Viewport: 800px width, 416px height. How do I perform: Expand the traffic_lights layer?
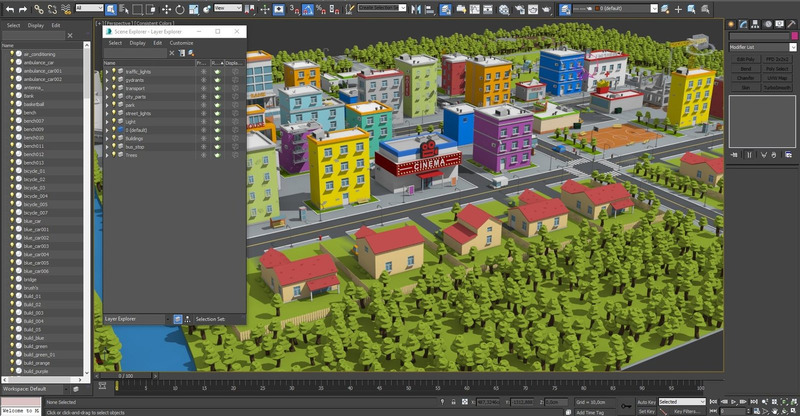tap(107, 72)
